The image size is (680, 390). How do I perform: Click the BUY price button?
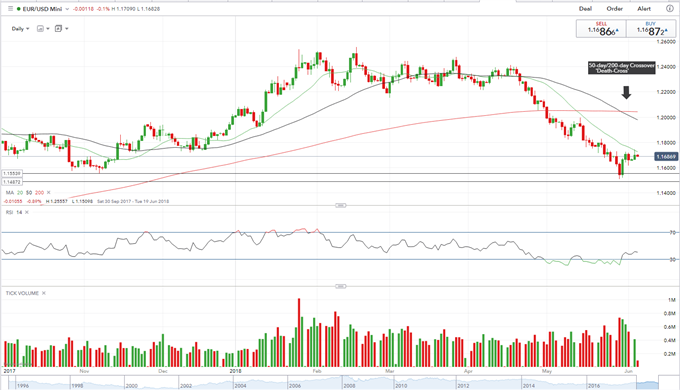click(x=651, y=29)
